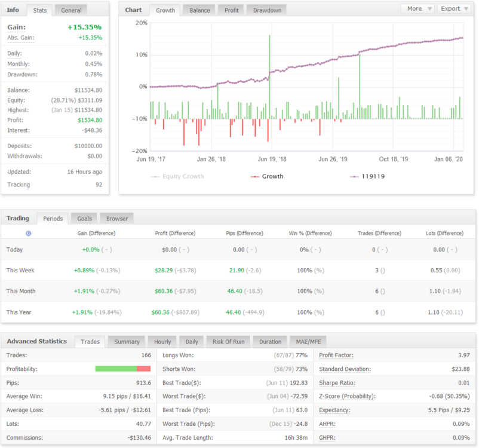Open the Periods tab
479x448 pixels.
[53, 219]
